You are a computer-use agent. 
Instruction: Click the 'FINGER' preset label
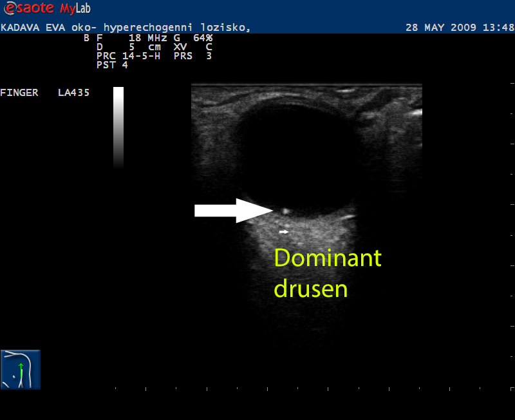point(19,93)
